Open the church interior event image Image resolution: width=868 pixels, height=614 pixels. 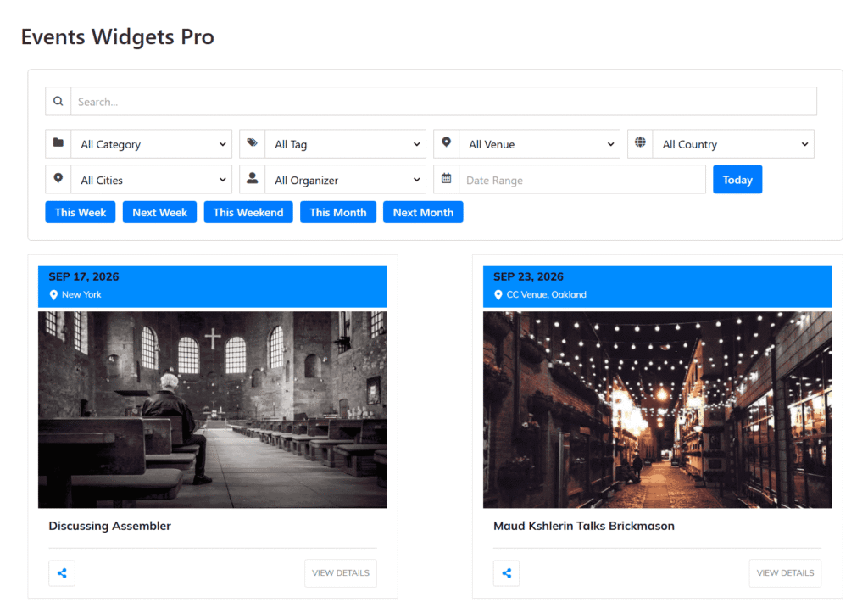click(x=213, y=410)
